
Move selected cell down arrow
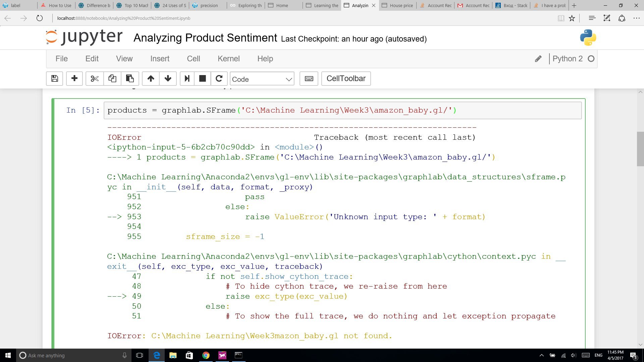tap(168, 78)
